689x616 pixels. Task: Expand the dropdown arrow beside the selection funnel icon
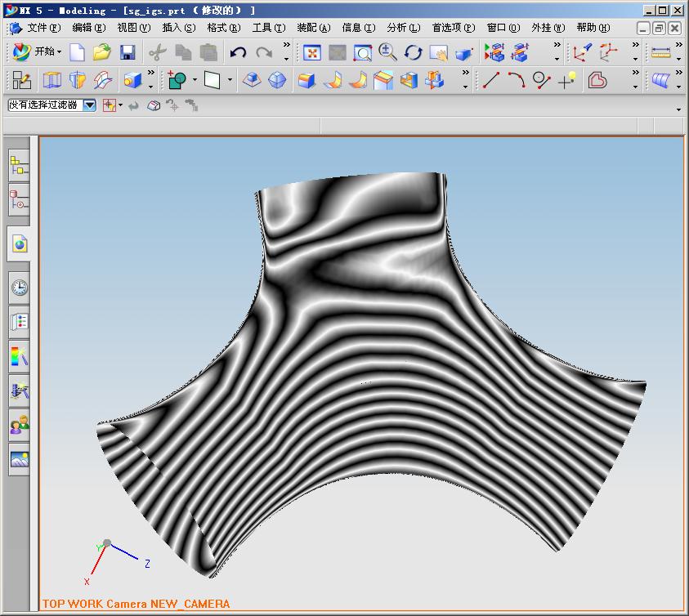[120, 105]
